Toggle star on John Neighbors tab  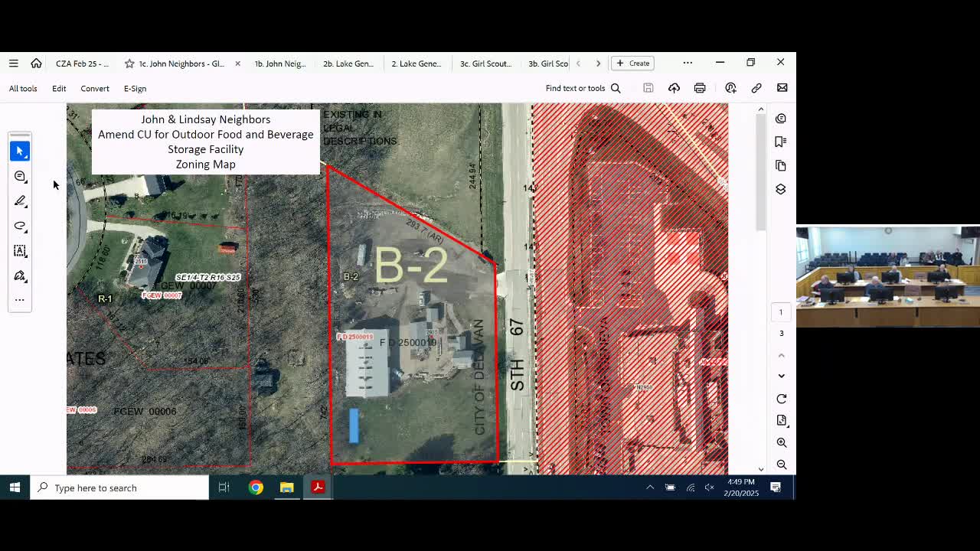click(129, 64)
